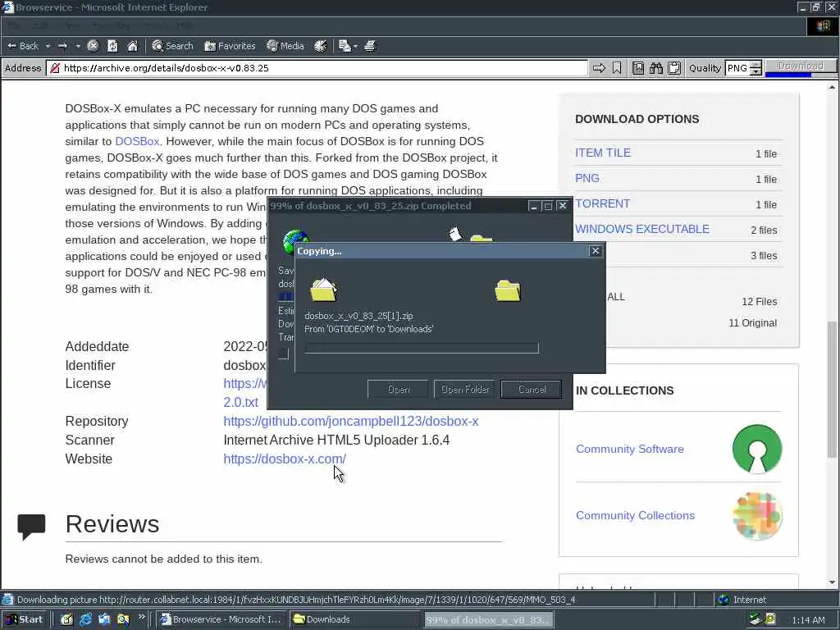Toggle the checkbox in download dialog
Screen dimensions: 840x630
(x=283, y=354)
